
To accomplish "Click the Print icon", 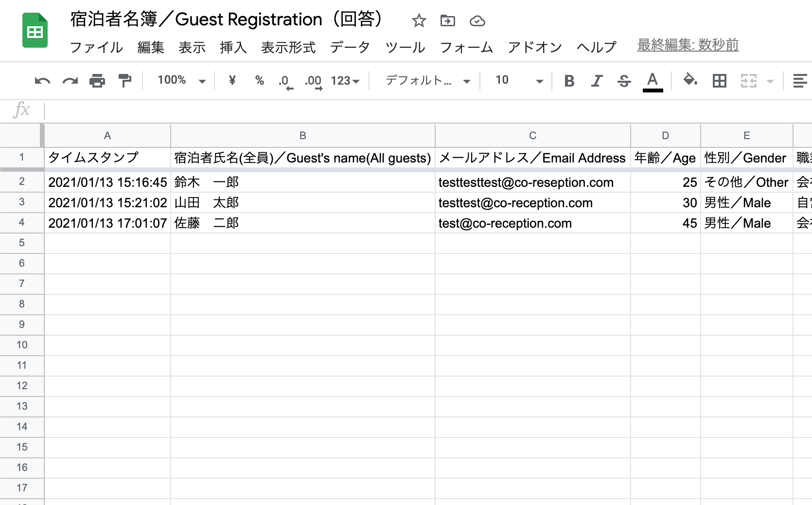I will click(97, 81).
